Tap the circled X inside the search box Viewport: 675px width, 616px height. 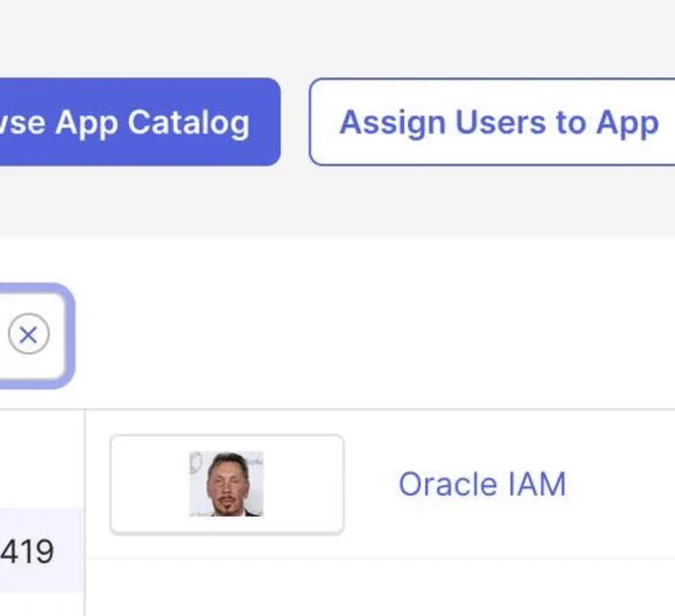(29, 334)
